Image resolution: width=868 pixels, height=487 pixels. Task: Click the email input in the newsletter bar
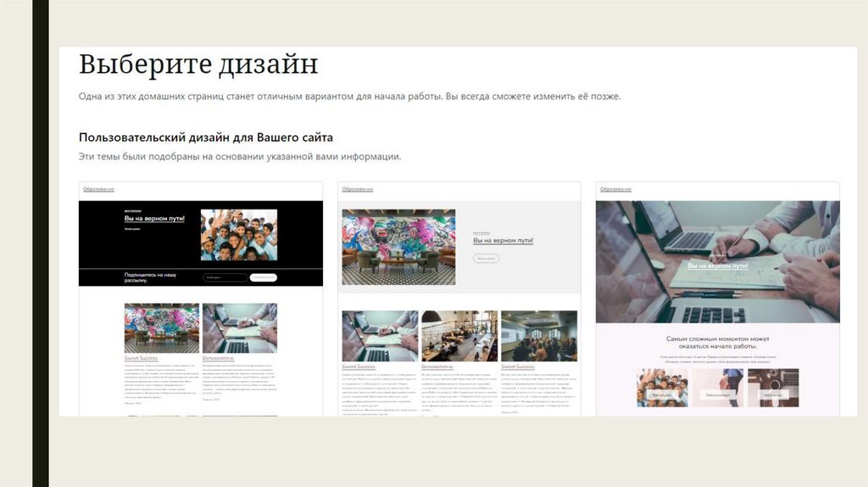pyautogui.click(x=225, y=277)
